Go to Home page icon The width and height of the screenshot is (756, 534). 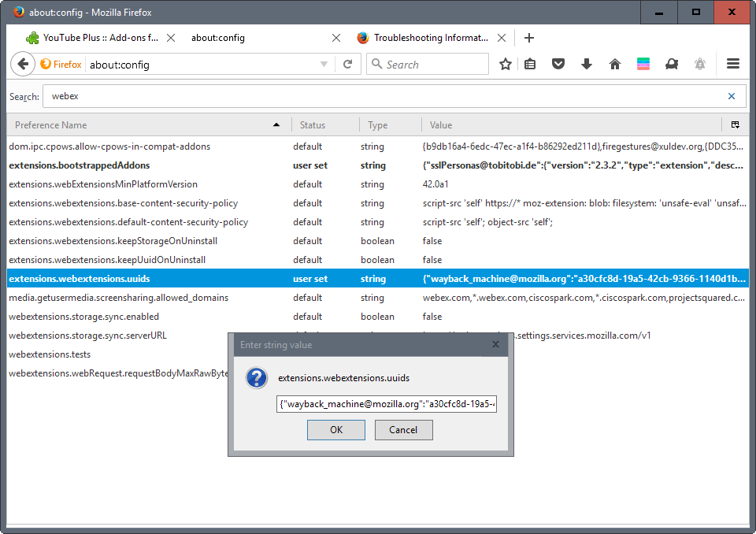pos(615,64)
